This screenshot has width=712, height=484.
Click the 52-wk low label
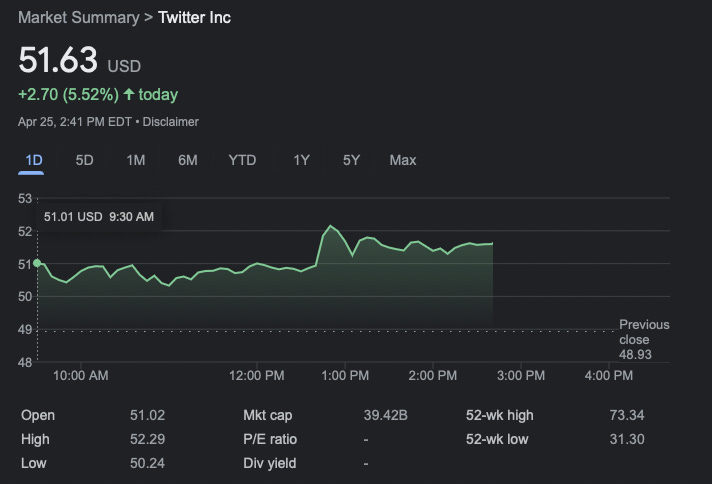coord(497,440)
